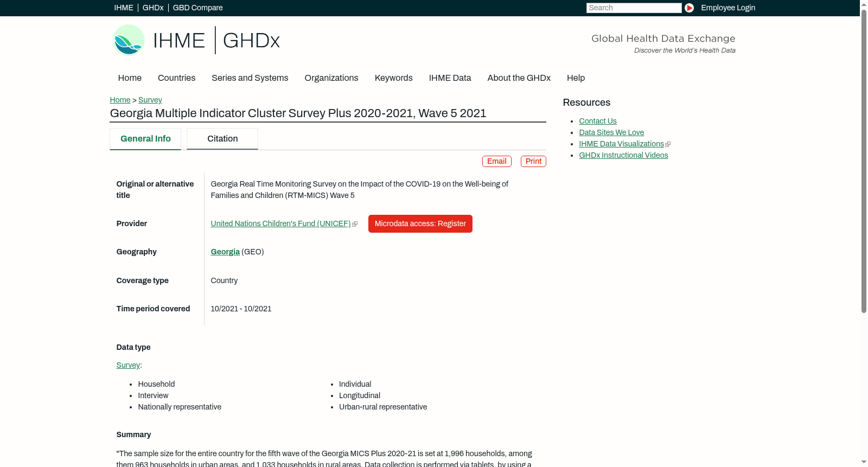Click 'Urban-rural representative' list item
868x467 pixels.
pyautogui.click(x=383, y=407)
